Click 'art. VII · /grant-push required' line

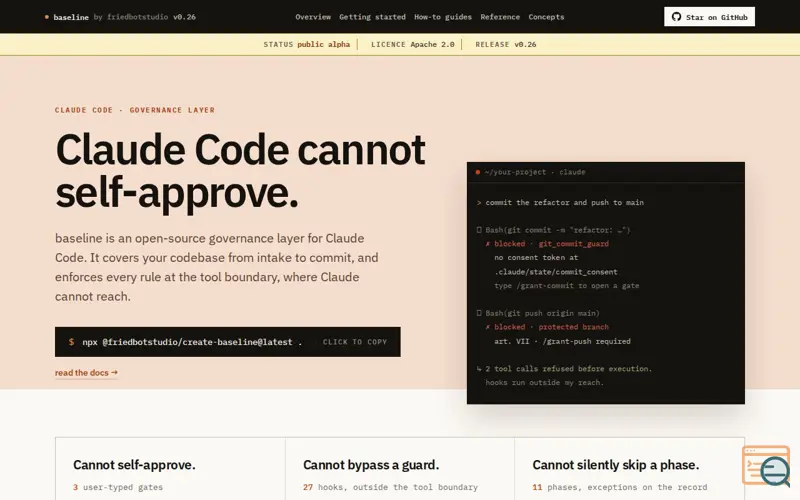(x=562, y=341)
